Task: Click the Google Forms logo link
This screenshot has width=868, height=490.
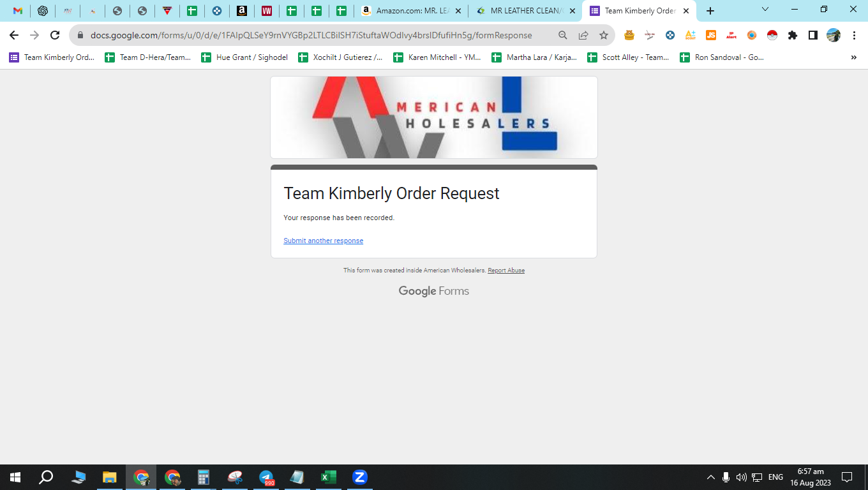Action: click(x=434, y=291)
